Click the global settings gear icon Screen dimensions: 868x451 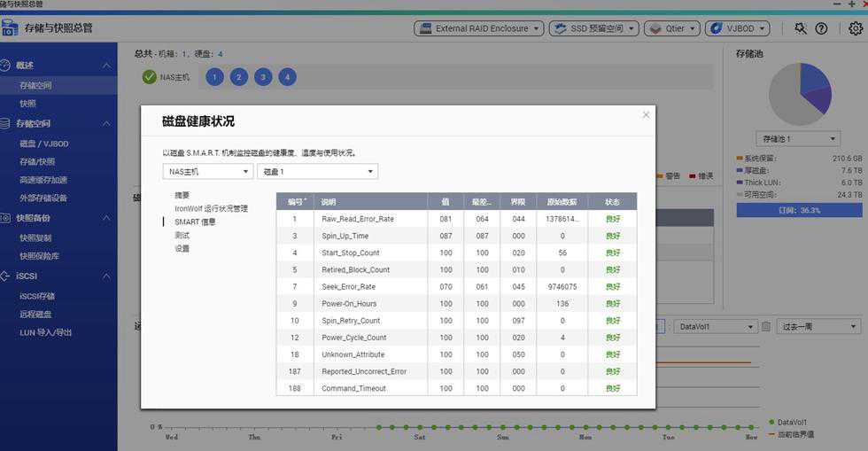(x=855, y=28)
